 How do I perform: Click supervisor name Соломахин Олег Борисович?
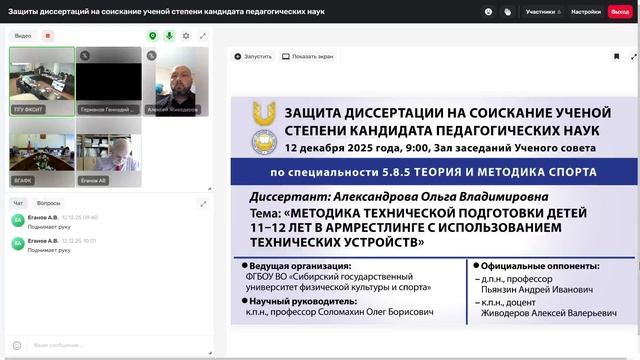tap(376, 312)
